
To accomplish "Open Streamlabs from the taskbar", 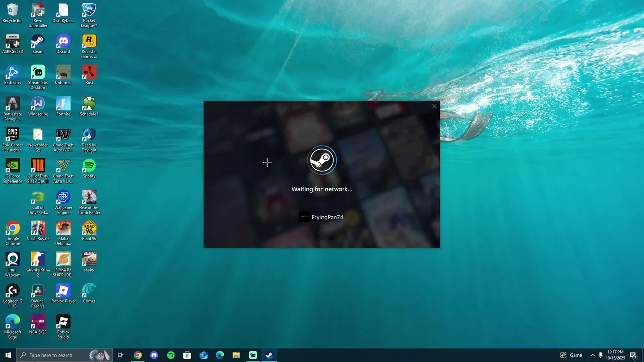I will point(253,355).
